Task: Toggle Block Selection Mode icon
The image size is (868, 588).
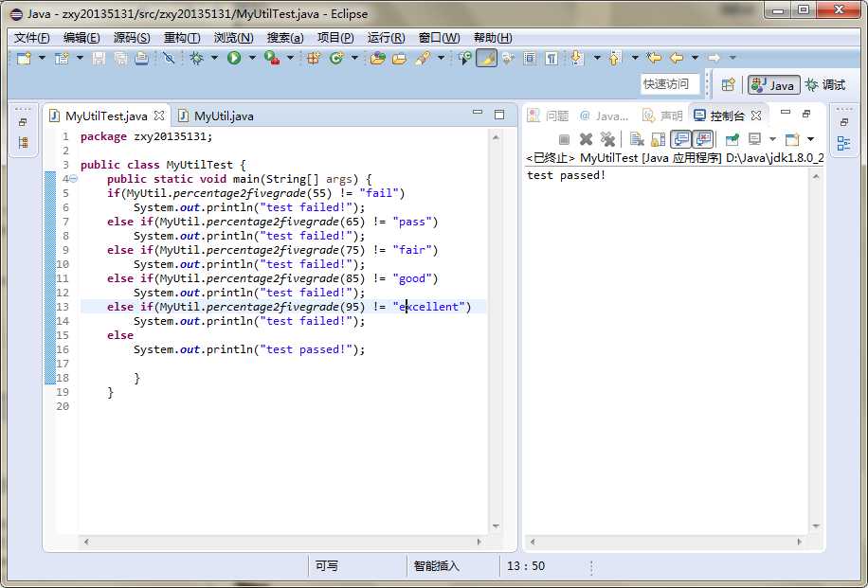Action: [x=530, y=58]
